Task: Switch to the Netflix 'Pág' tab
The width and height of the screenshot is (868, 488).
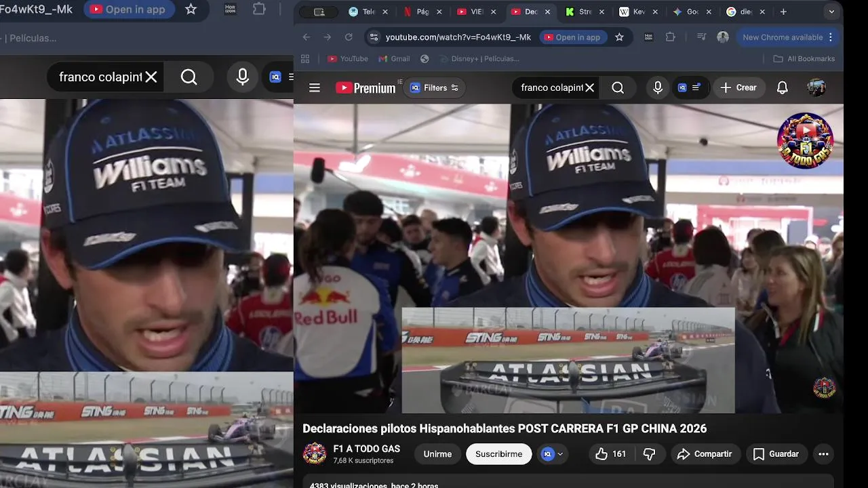Action: pyautogui.click(x=418, y=12)
